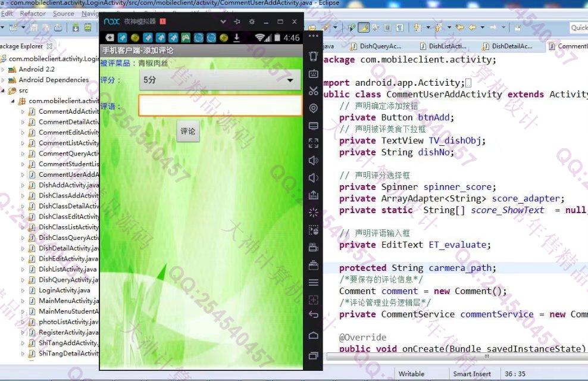
Task: Switch to the DishDetailAc... editor tab
Action: 508,46
